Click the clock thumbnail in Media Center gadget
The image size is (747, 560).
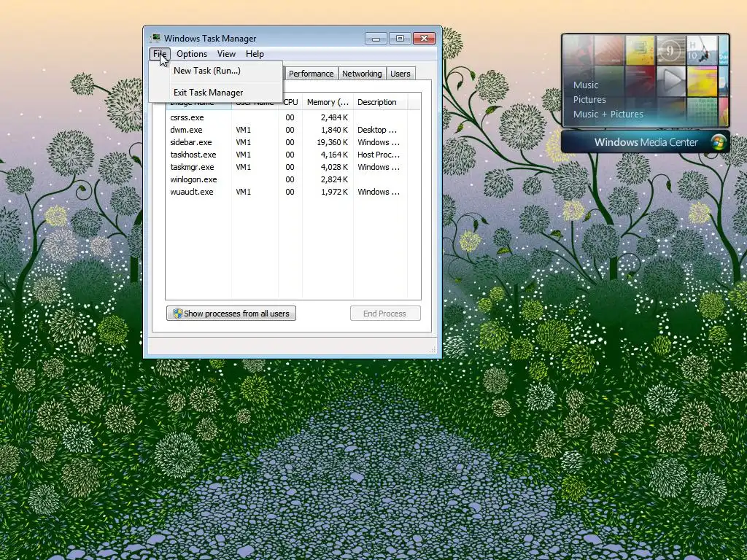pyautogui.click(x=670, y=50)
